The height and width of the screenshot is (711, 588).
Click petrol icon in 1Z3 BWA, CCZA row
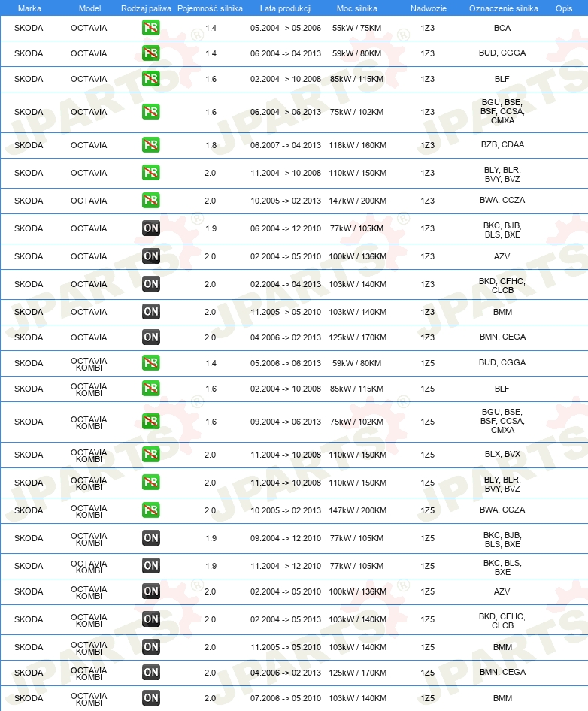150,200
